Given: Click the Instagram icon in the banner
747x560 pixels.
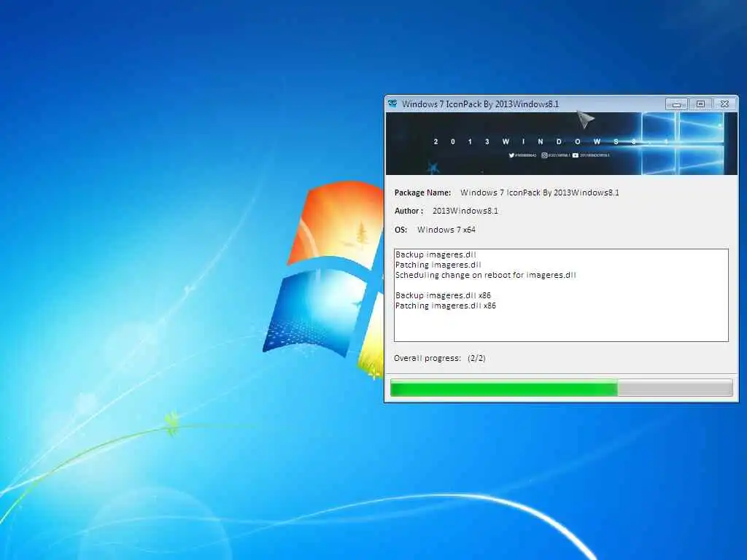Looking at the screenshot, I should (544, 155).
